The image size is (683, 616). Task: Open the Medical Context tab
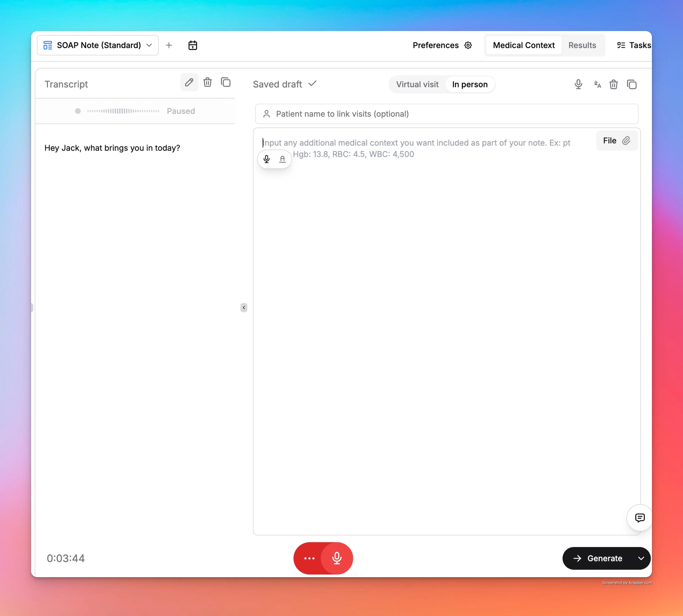point(524,45)
